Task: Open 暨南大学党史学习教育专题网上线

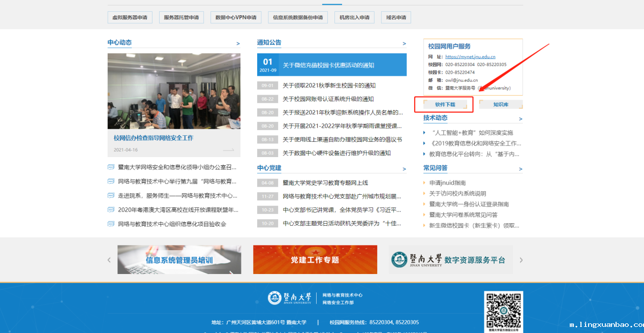Action: point(325,183)
